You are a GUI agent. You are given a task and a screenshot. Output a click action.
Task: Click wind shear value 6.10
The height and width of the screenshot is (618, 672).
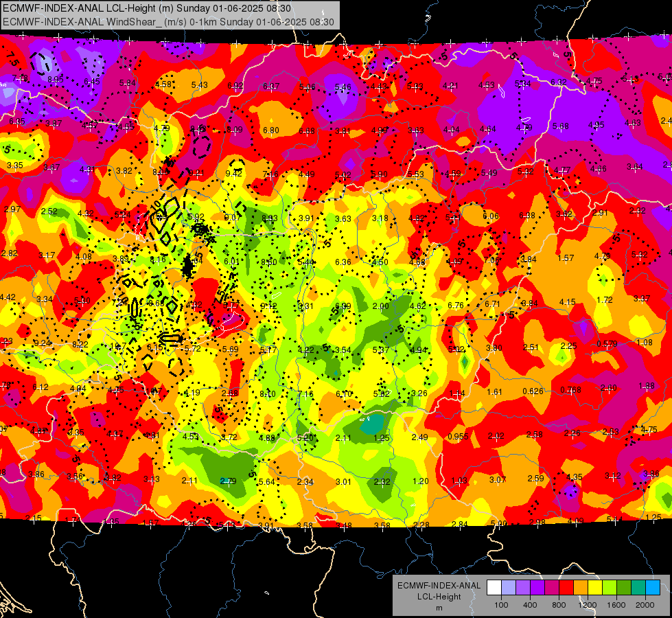click(x=344, y=393)
